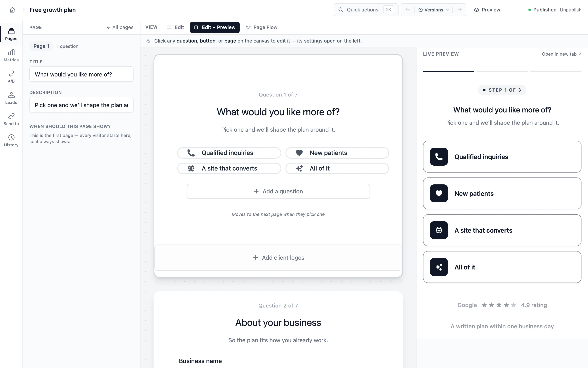Choose Qualified inquiries in live preview
The image size is (588, 368).
click(x=502, y=157)
